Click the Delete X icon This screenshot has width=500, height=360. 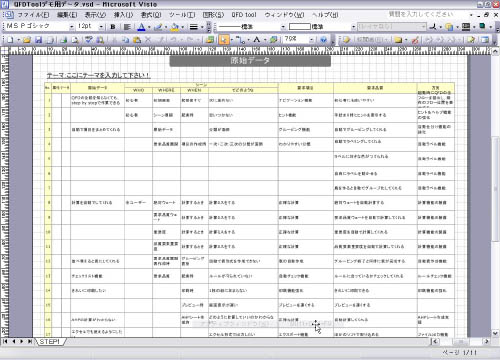(x=148, y=40)
